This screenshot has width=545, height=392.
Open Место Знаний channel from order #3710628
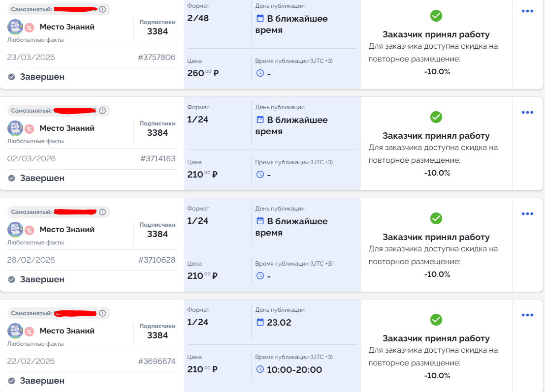[x=67, y=230]
